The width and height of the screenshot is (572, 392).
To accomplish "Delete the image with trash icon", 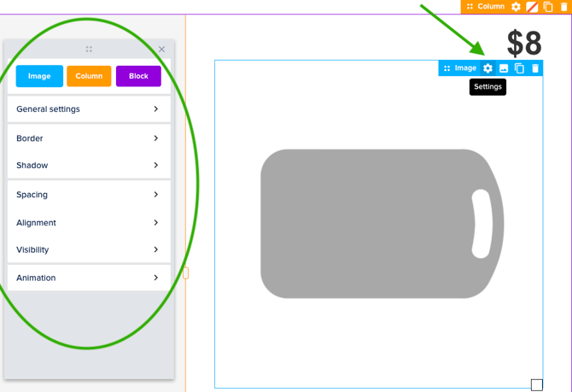I will click(535, 68).
